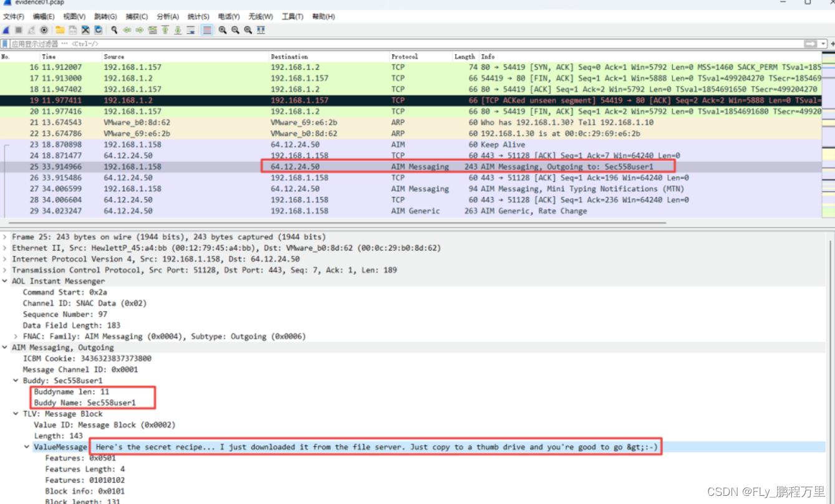Go to specified packet icon

(153, 30)
